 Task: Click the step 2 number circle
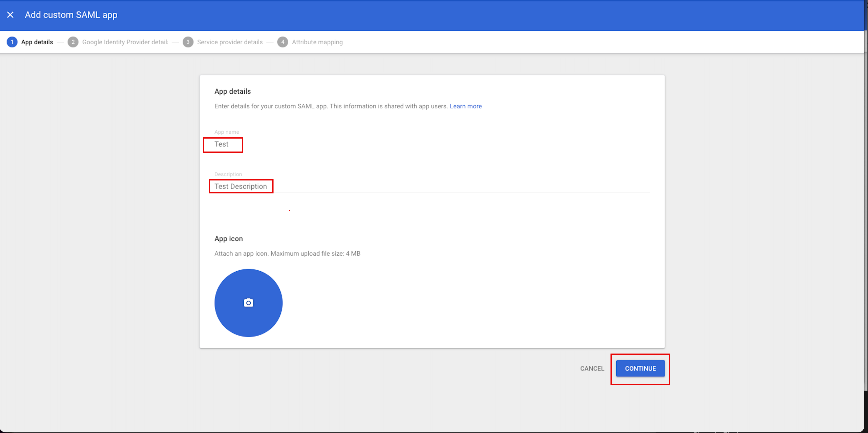click(73, 42)
